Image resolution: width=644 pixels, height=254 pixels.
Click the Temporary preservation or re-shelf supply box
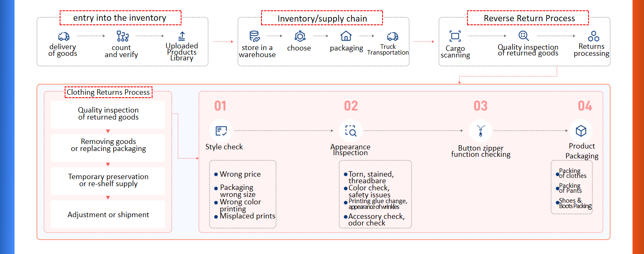pos(108,180)
